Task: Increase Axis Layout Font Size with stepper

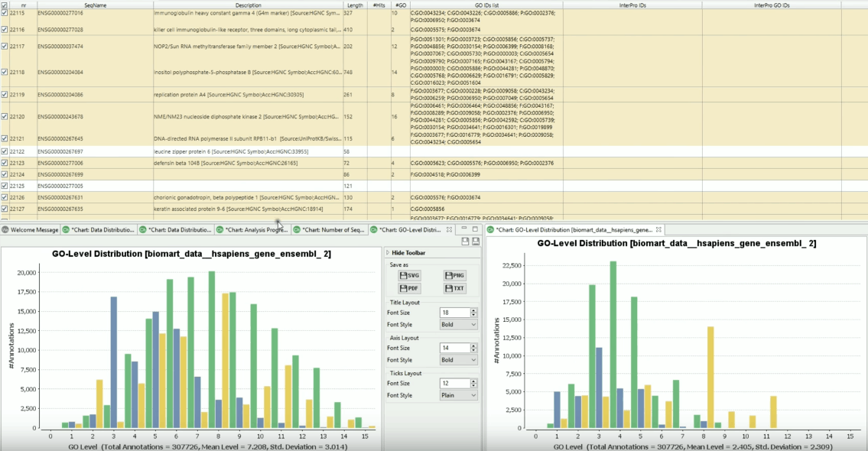Action: pos(473,345)
